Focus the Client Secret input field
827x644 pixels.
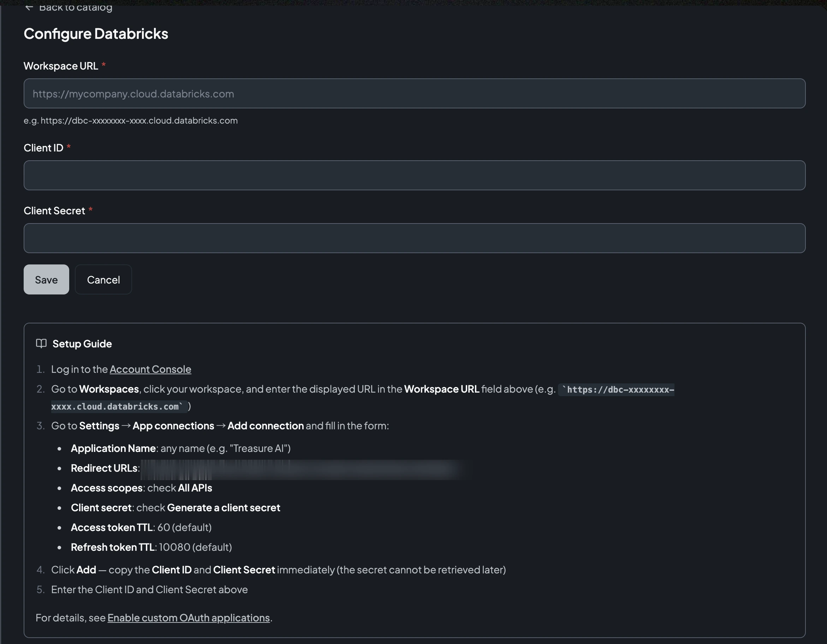(x=414, y=238)
